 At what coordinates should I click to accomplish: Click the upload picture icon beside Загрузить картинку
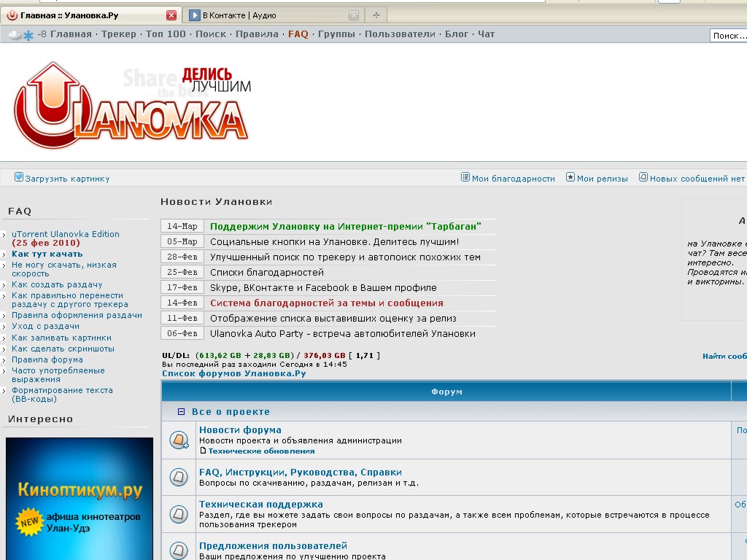point(19,177)
